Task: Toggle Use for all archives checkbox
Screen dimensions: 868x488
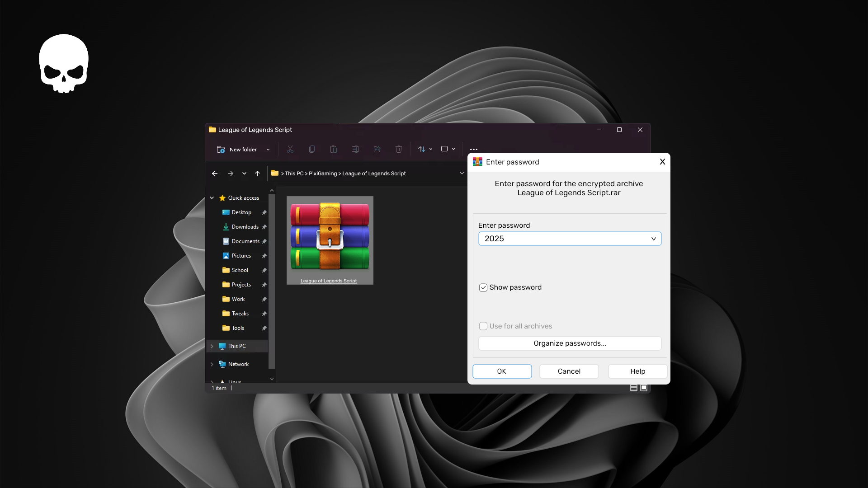Action: pos(483,326)
